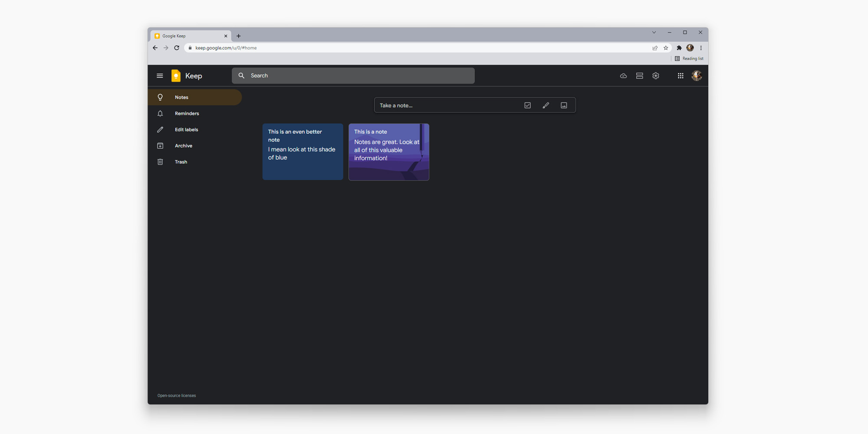Screen dimensions: 868x434
Task: Open the Google apps launcher
Action: click(680, 76)
